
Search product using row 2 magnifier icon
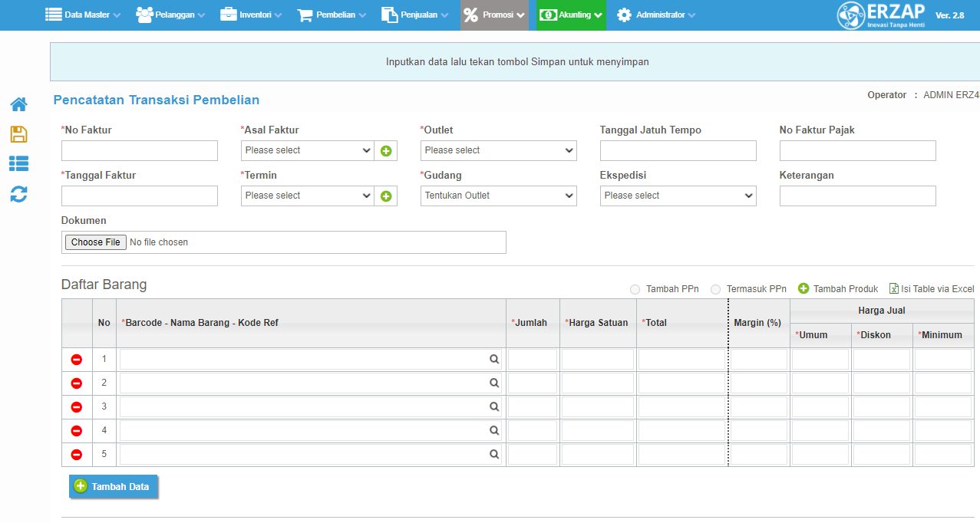[494, 383]
